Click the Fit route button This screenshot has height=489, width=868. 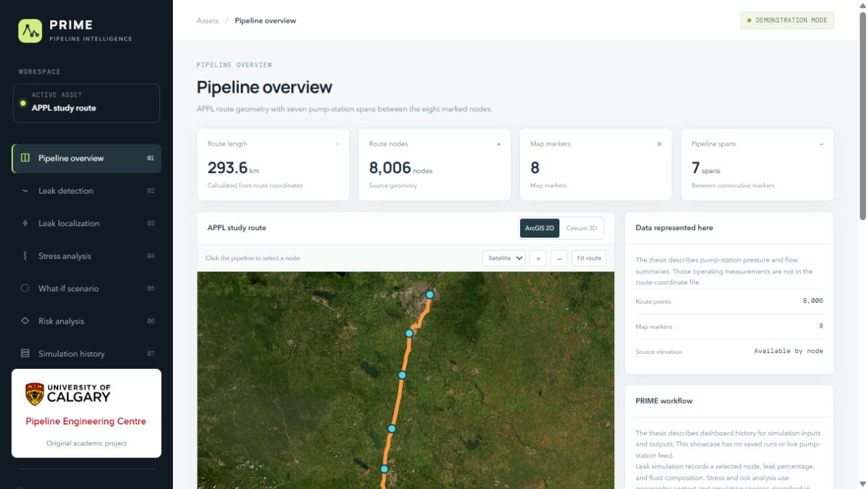point(589,258)
